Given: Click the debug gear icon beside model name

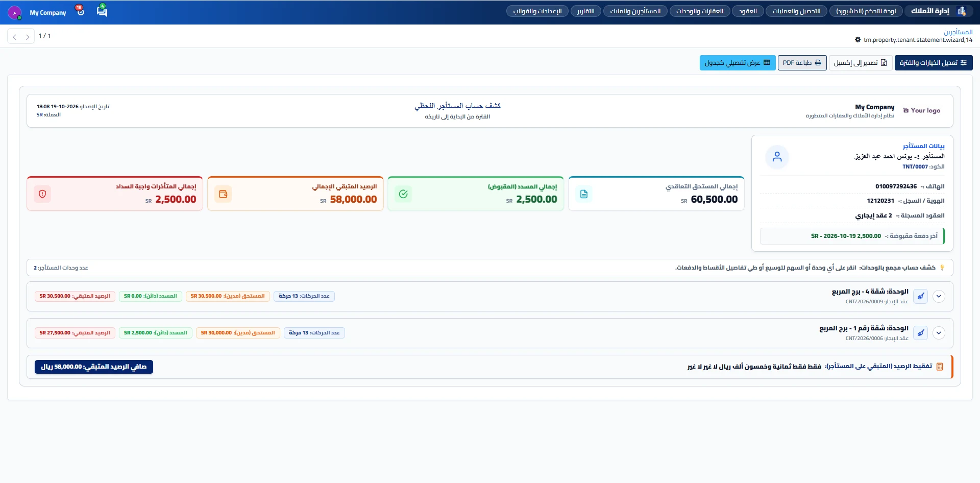Looking at the screenshot, I should tap(858, 40).
